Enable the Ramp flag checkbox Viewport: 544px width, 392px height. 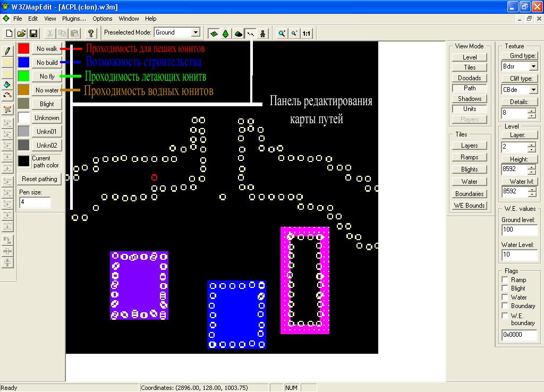coord(505,279)
